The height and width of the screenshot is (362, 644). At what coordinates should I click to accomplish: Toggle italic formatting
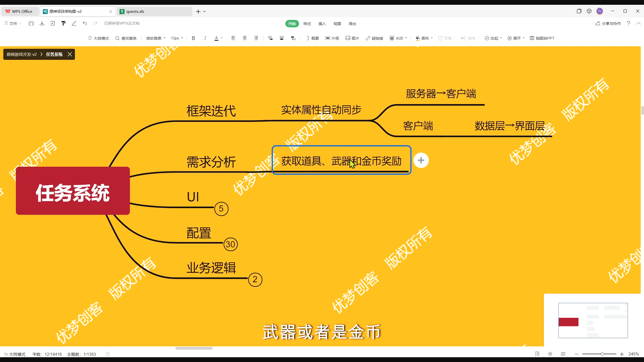click(x=205, y=38)
